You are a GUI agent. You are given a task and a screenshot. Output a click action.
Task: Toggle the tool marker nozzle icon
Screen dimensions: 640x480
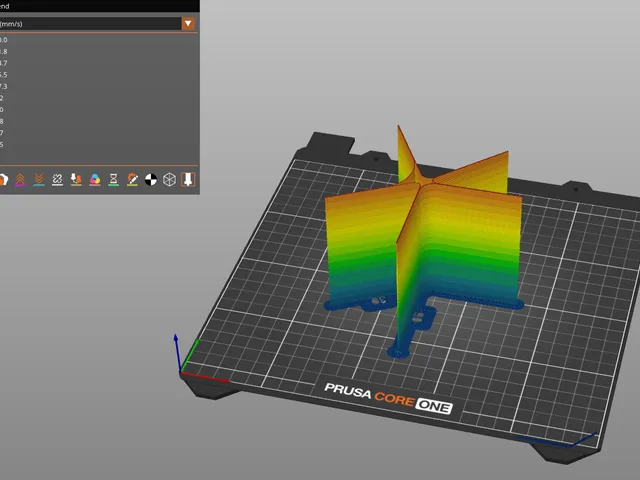tap(188, 180)
